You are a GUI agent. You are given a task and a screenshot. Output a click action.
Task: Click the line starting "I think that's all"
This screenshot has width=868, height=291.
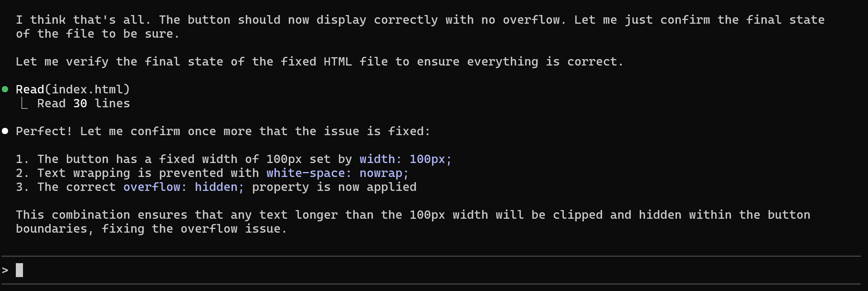(420, 20)
